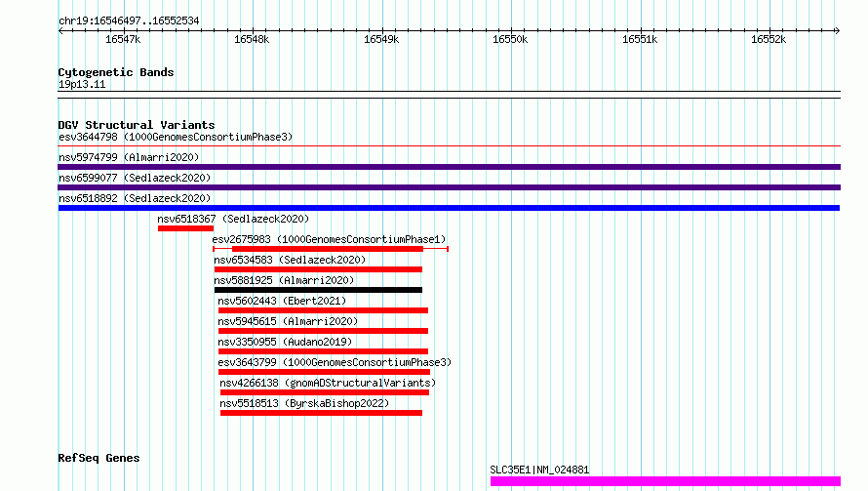Click the red nsv4266138 variant bar

(325, 392)
